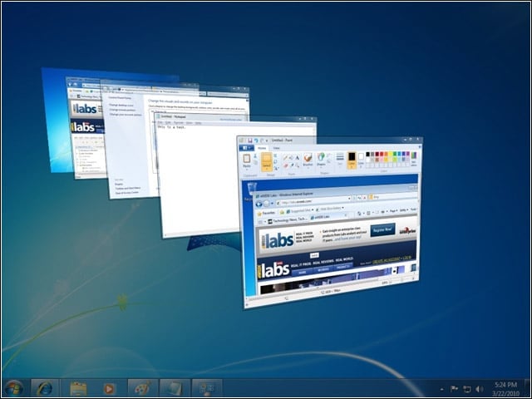Expand Customize Quick Access Toolbar arrow in Paint
The width and height of the screenshot is (532, 399).
(267, 140)
